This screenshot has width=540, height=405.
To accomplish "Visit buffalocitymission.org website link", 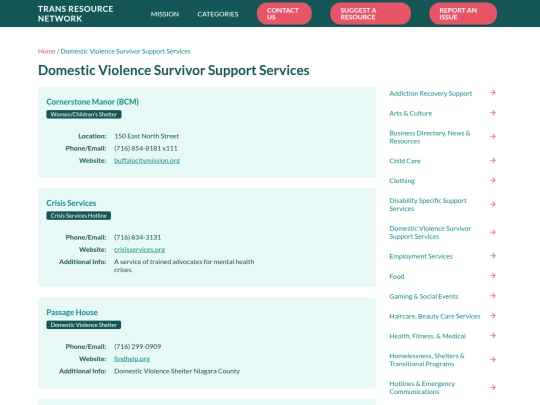I will [147, 160].
